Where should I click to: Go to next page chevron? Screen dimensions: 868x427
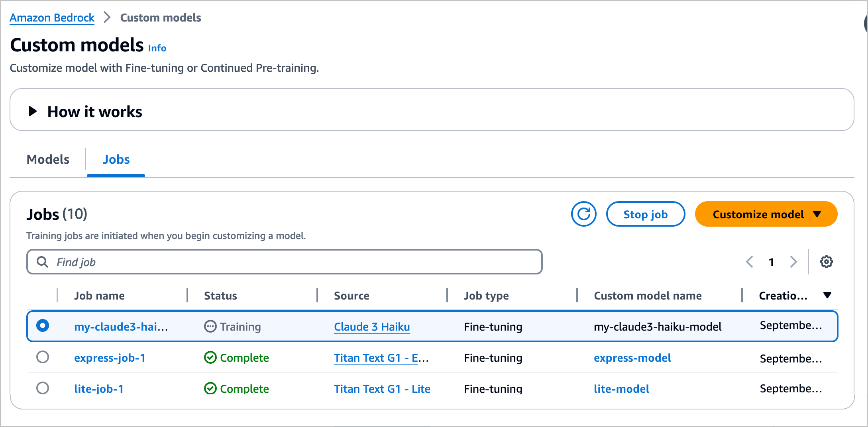coord(793,262)
